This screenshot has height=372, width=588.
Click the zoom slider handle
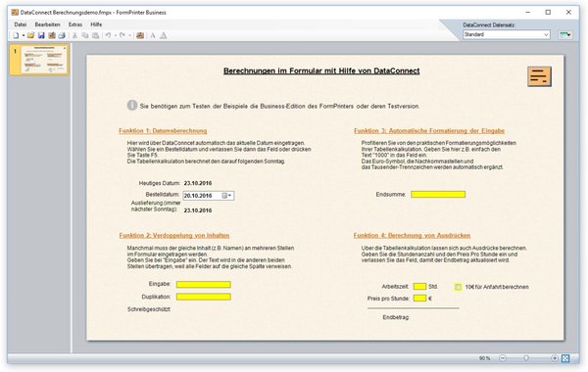(x=526, y=358)
